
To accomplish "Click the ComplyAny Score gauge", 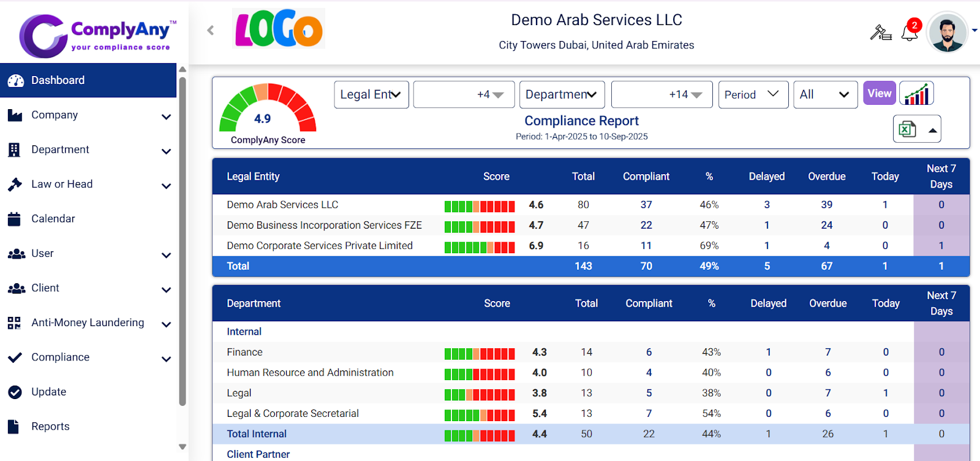I will [x=268, y=110].
